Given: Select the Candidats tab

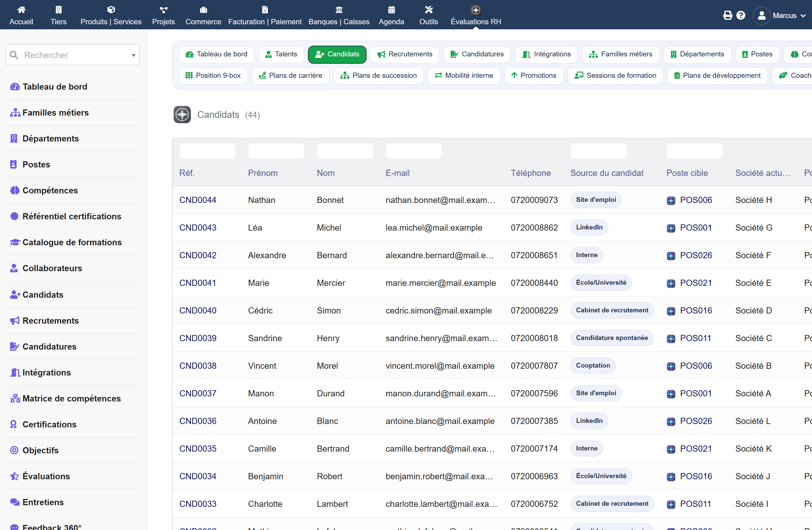Looking at the screenshot, I should point(337,54).
